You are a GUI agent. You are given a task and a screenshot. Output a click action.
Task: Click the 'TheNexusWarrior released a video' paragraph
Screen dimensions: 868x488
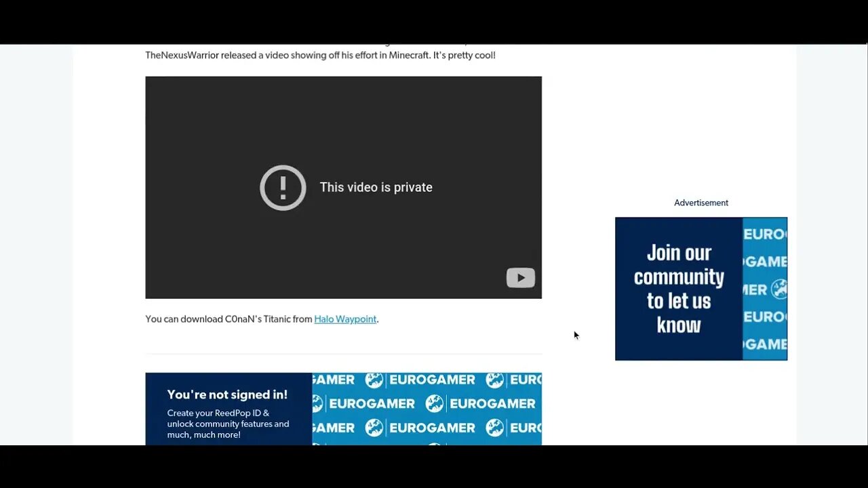(320, 56)
